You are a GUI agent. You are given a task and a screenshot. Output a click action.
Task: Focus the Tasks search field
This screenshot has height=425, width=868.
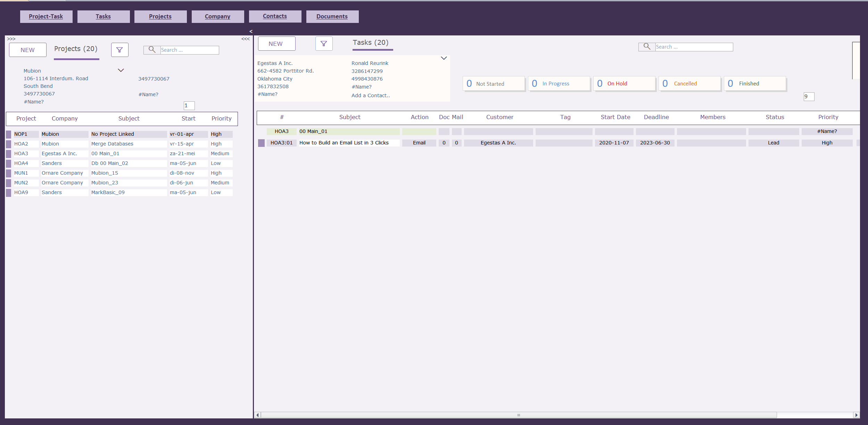(x=694, y=47)
